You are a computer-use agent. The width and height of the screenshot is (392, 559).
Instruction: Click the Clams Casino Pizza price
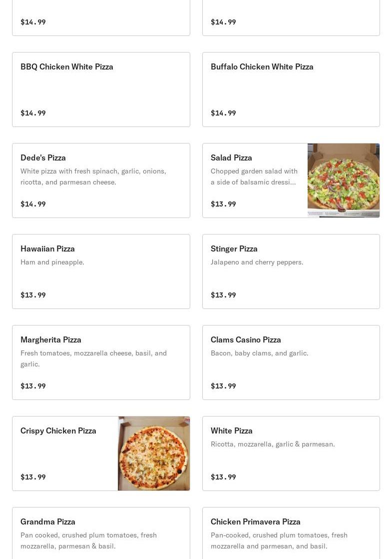[223, 386]
